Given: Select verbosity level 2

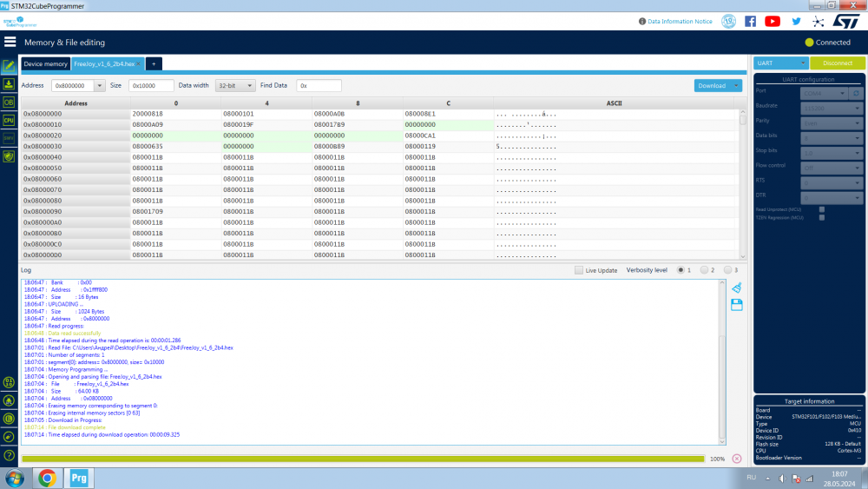Looking at the screenshot, I should [704, 270].
